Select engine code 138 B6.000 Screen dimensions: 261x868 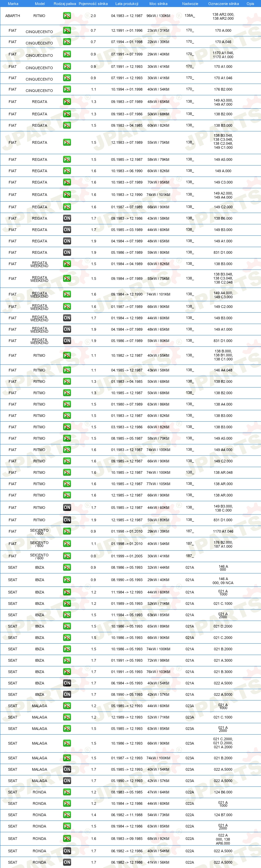pos(223,218)
